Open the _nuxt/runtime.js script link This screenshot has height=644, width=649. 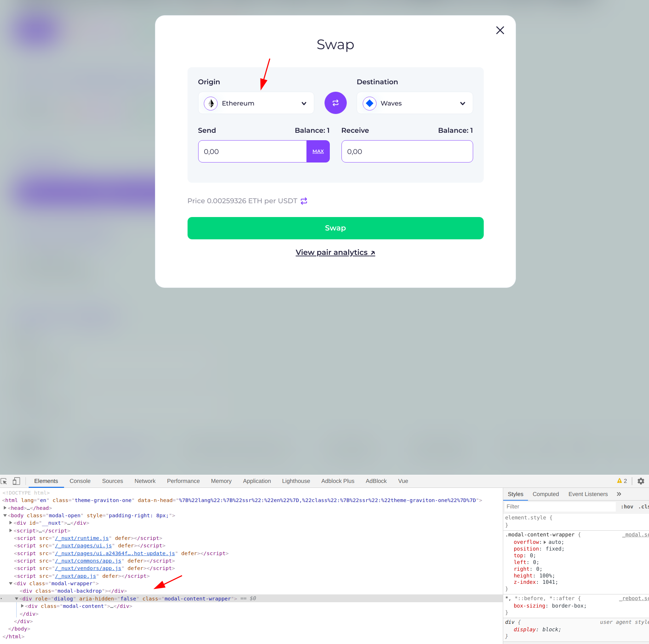pos(82,538)
